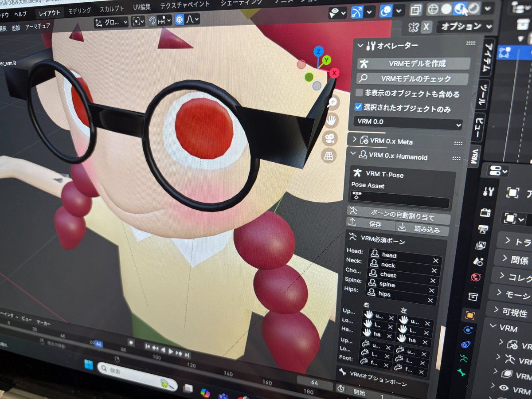The image size is (532, 399).
Task: Click the red X axis gizmo handle
Action: (x=334, y=73)
